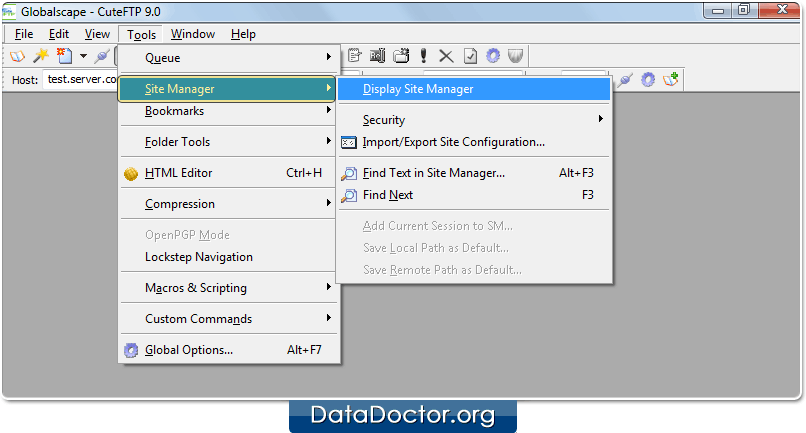Click the DataDoctor.org banner link
The height and width of the screenshot is (433, 806).
pyautogui.click(x=402, y=416)
